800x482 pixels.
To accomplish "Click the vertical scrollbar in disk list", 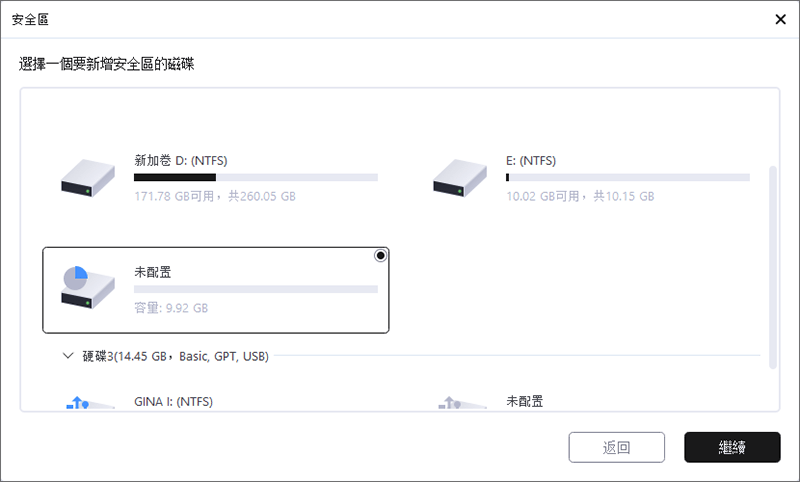I will point(772,266).
